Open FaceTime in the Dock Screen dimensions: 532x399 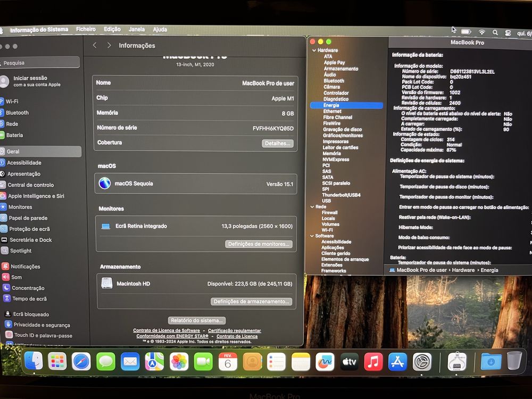click(x=203, y=362)
